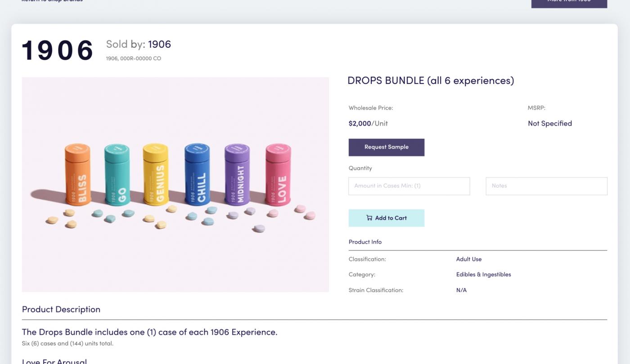Click the orange BLISS tin in product image
Screen dimensions: 630x364
point(77,174)
